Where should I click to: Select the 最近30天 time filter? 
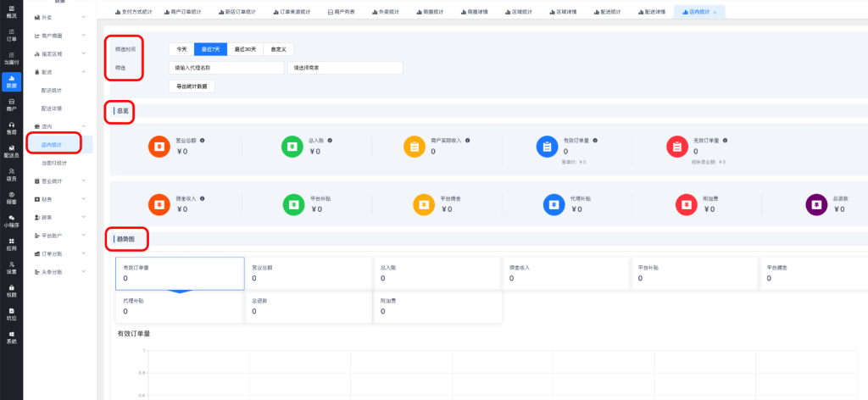click(245, 49)
